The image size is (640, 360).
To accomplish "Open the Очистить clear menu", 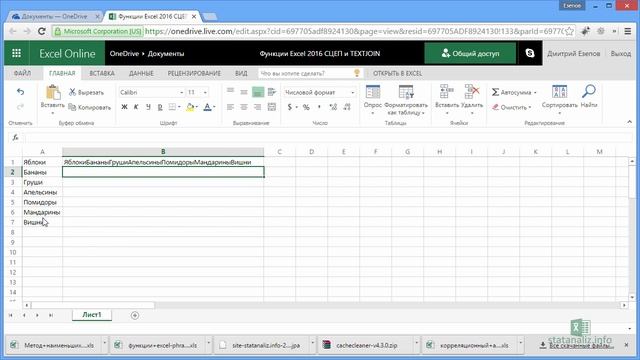I will pyautogui.click(x=511, y=107).
